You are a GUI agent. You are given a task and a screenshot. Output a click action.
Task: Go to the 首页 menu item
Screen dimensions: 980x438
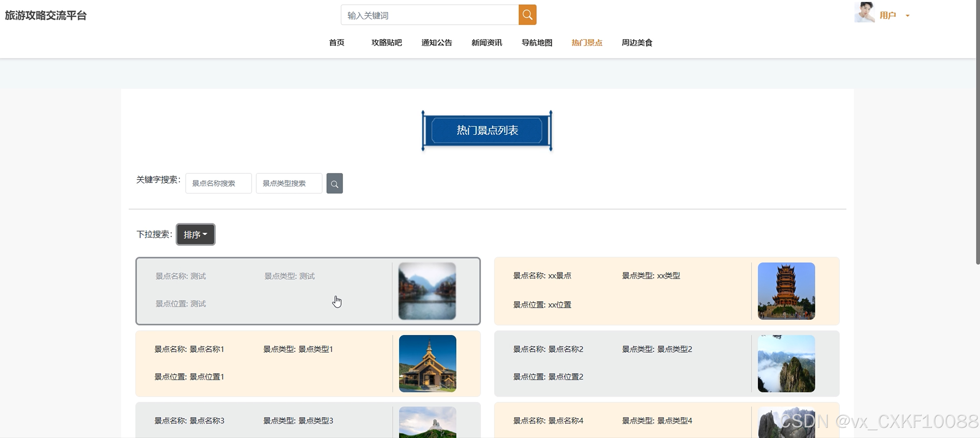tap(336, 43)
